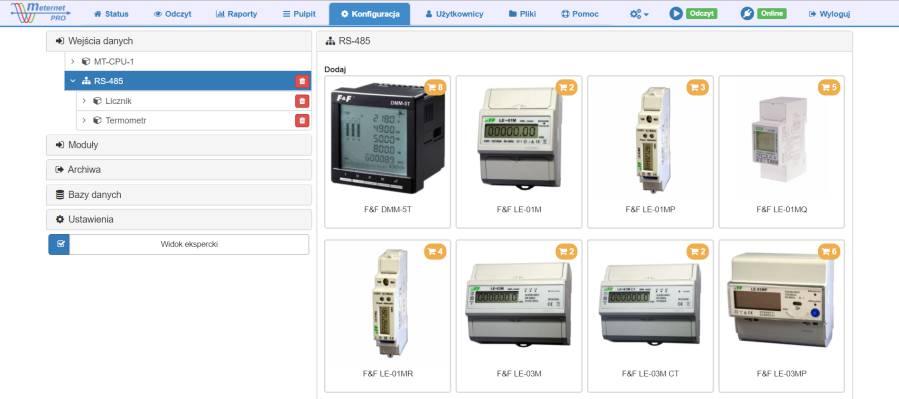Click cart badge on F&F LE-01MQ
The width and height of the screenshot is (899, 399).
[829, 88]
